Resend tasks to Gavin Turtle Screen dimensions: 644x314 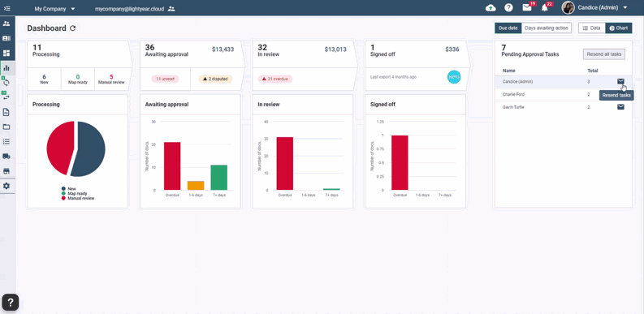point(620,107)
